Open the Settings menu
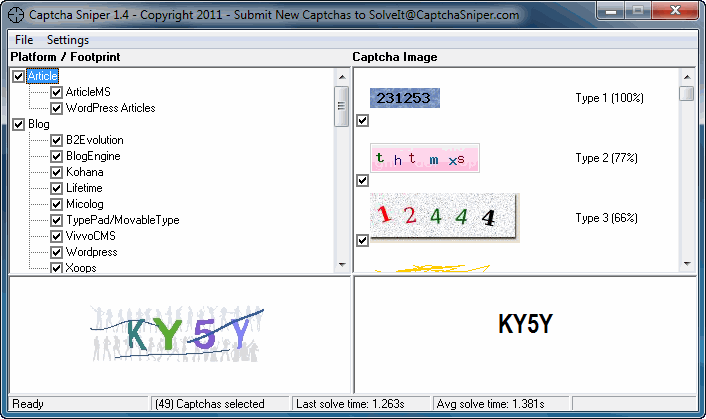The height and width of the screenshot is (419, 706). tap(68, 40)
